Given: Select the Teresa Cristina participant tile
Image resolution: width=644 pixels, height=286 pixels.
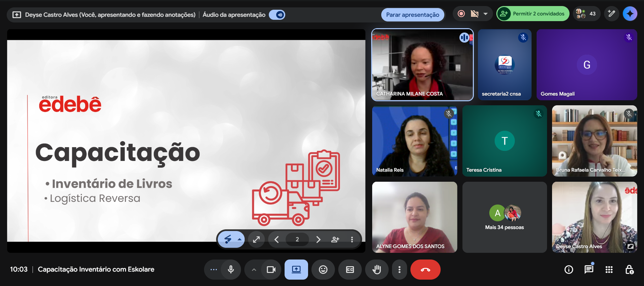Looking at the screenshot, I should click(x=504, y=141).
